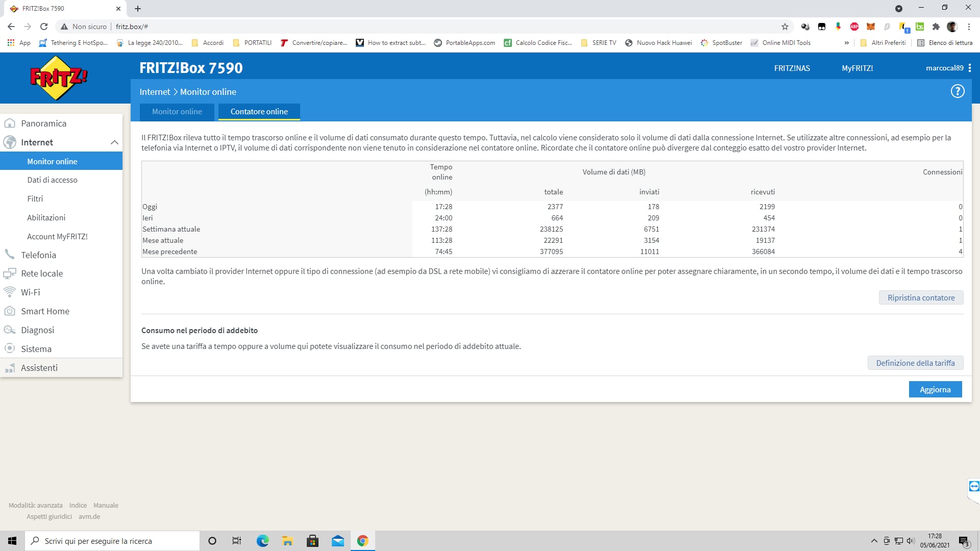
Task: Open the Rete locale network icon
Action: point(10,273)
